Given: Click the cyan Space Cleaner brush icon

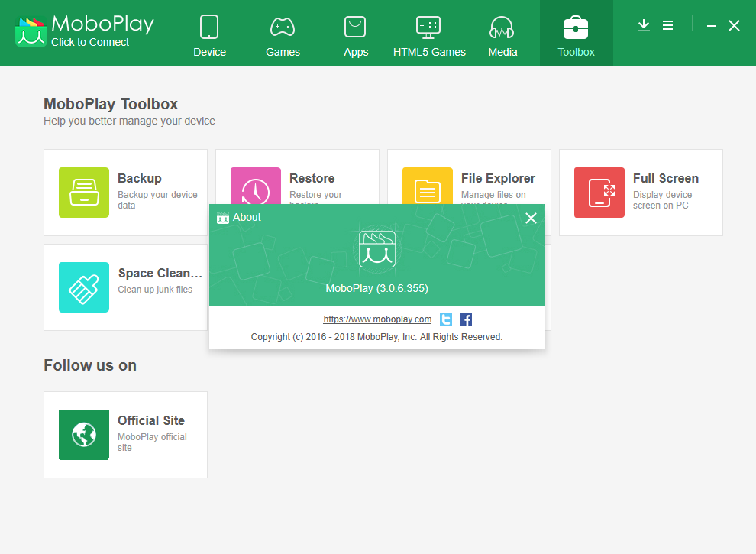Looking at the screenshot, I should click(x=84, y=287).
